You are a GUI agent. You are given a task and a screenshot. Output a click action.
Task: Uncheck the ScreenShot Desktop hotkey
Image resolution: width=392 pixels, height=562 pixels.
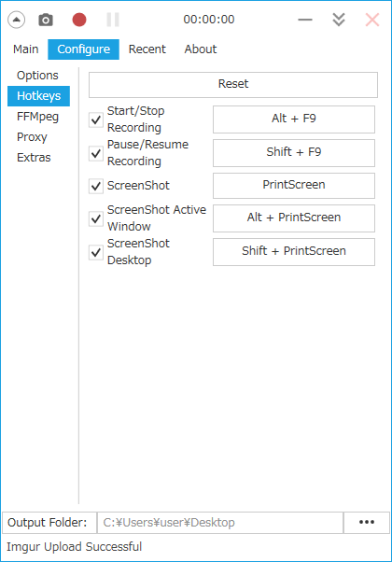(96, 252)
